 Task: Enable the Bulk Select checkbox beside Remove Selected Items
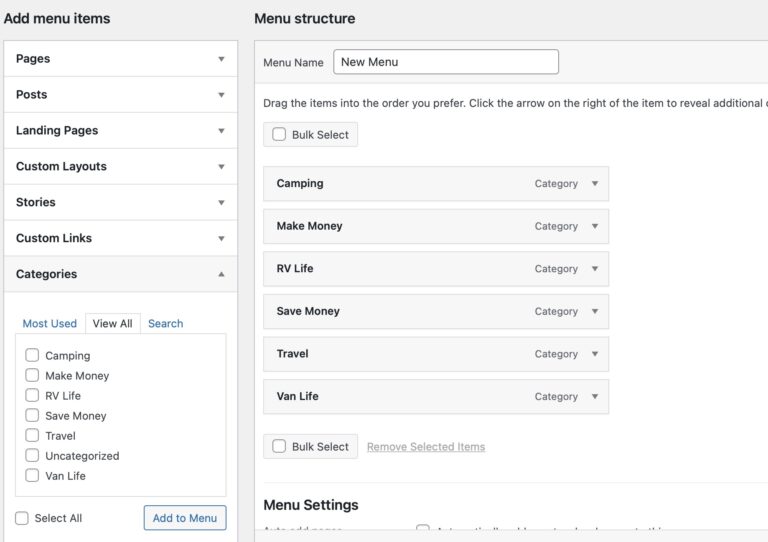point(279,446)
